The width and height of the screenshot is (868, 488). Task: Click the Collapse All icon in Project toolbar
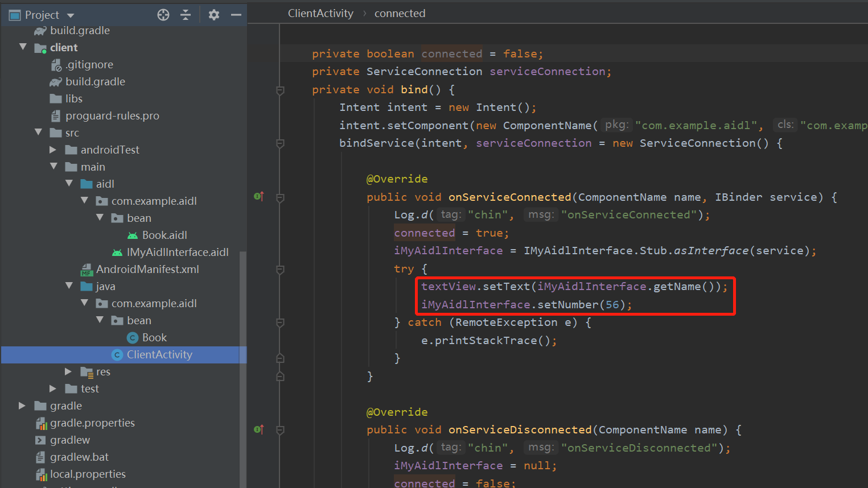coord(186,15)
